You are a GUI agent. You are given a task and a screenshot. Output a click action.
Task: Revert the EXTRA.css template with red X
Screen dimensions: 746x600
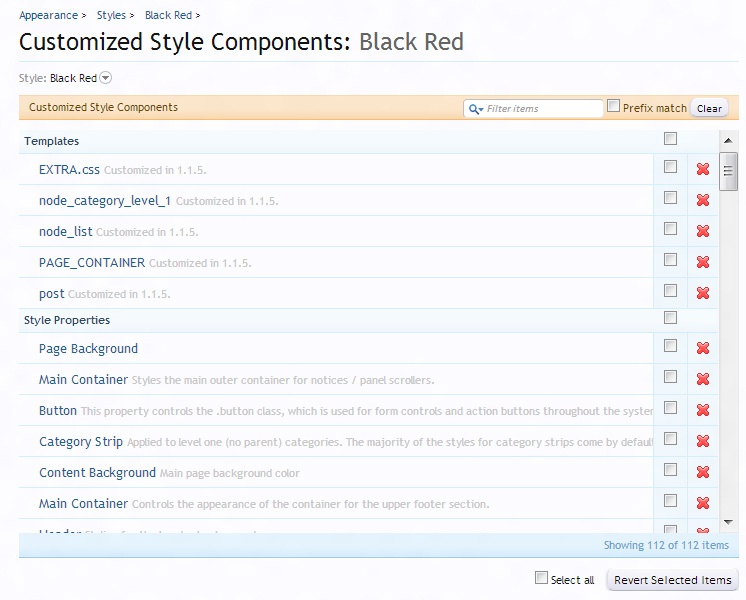click(x=703, y=169)
